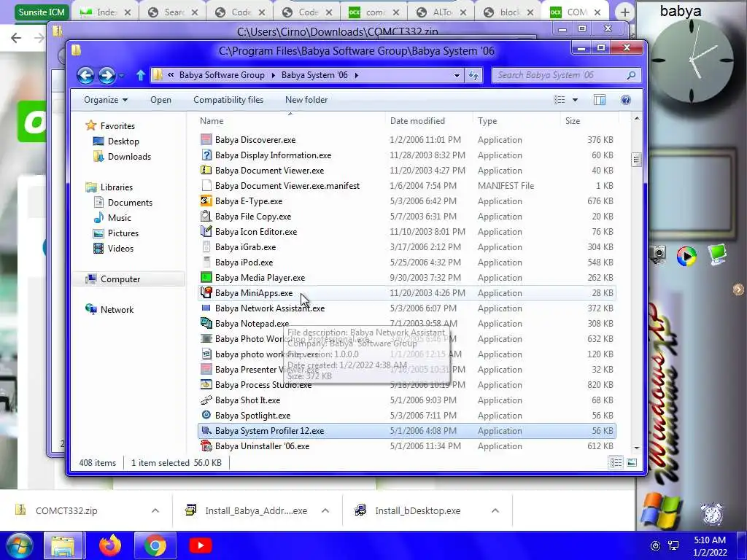Select Babya Shot It.exe icon

[x=206, y=400]
